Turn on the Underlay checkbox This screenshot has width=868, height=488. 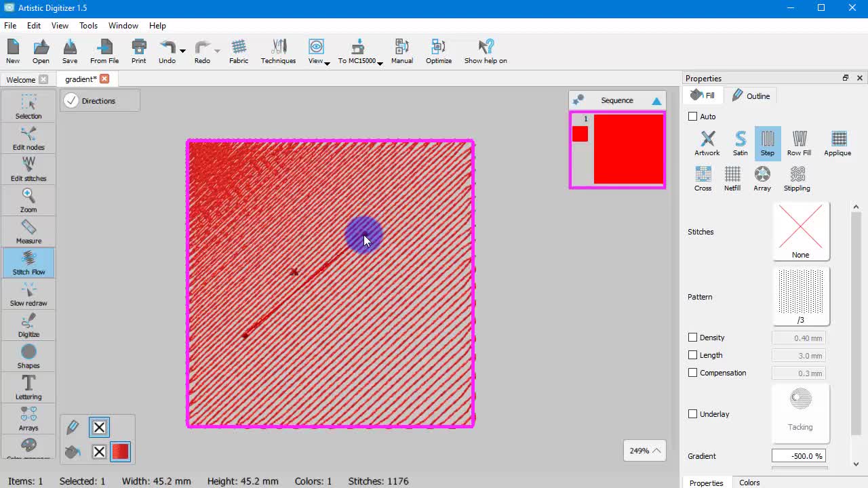pos(692,414)
